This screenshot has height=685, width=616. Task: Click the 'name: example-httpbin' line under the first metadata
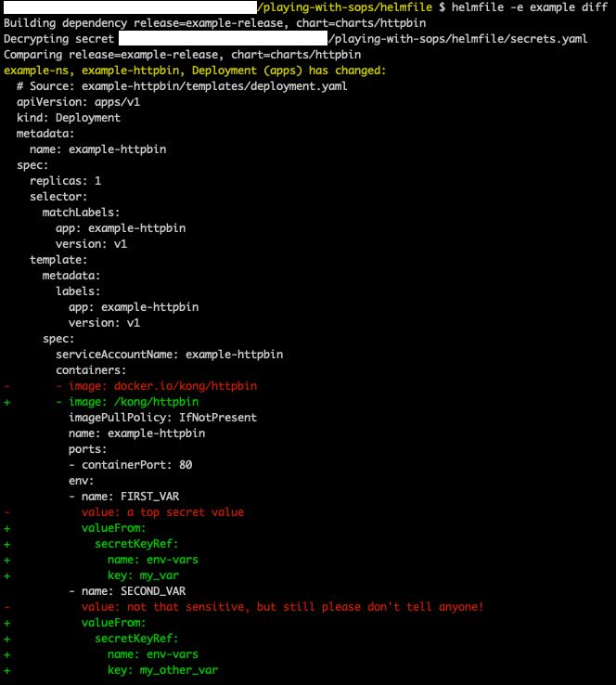[x=97, y=149]
